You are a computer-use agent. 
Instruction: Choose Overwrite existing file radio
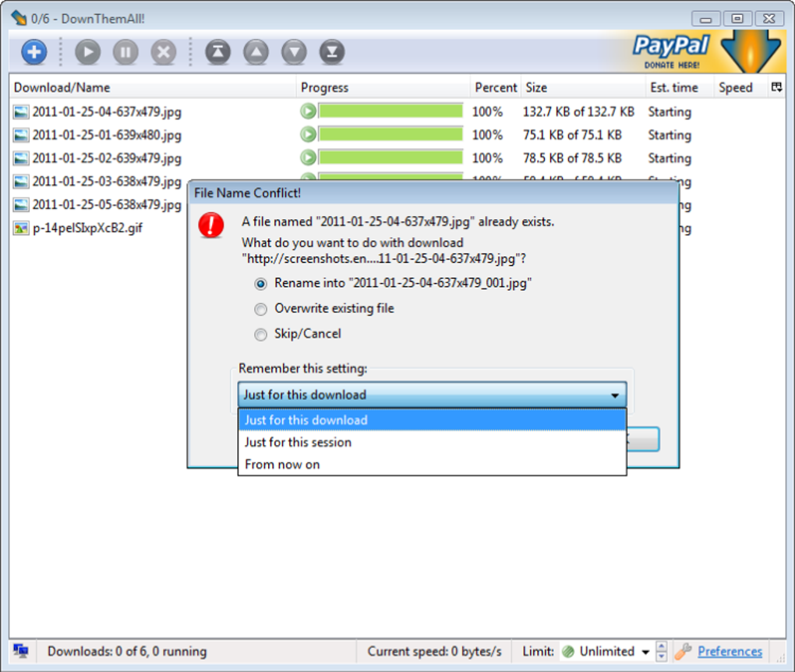[x=260, y=309]
